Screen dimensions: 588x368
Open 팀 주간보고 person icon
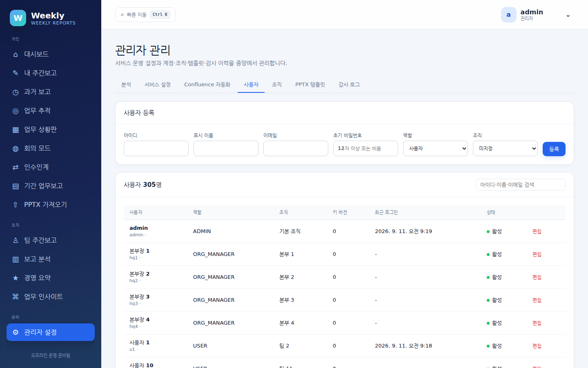pos(16,240)
